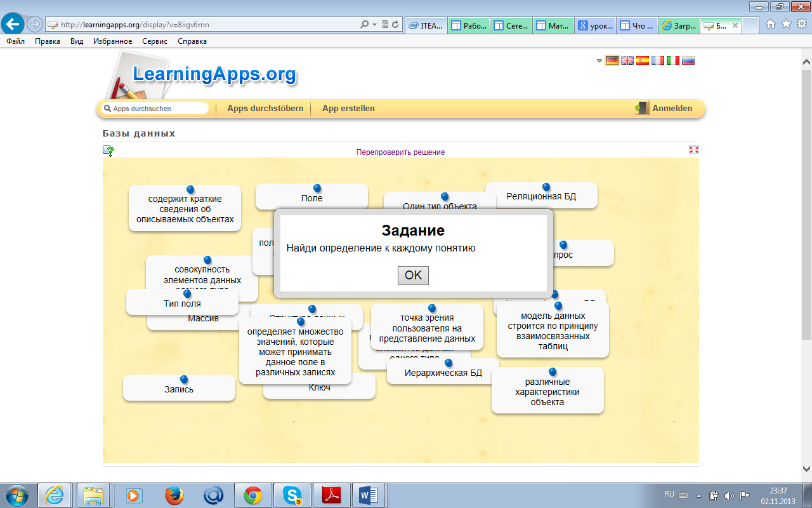Open Favorites star icon

786,24
